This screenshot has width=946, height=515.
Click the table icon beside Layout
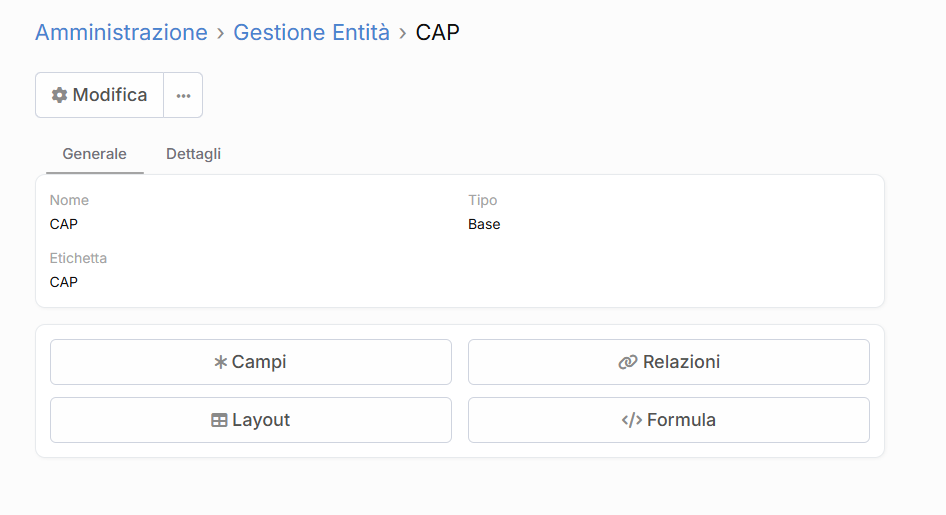[219, 420]
